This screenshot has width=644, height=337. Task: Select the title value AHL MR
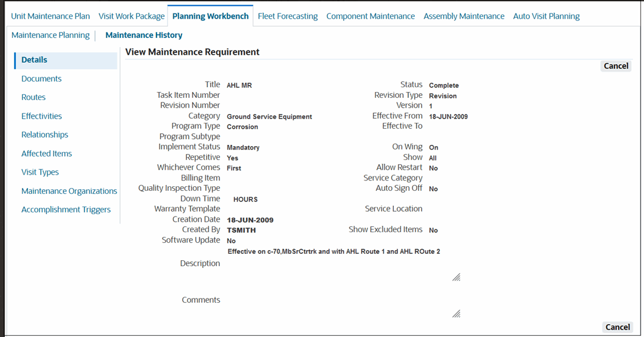point(240,86)
